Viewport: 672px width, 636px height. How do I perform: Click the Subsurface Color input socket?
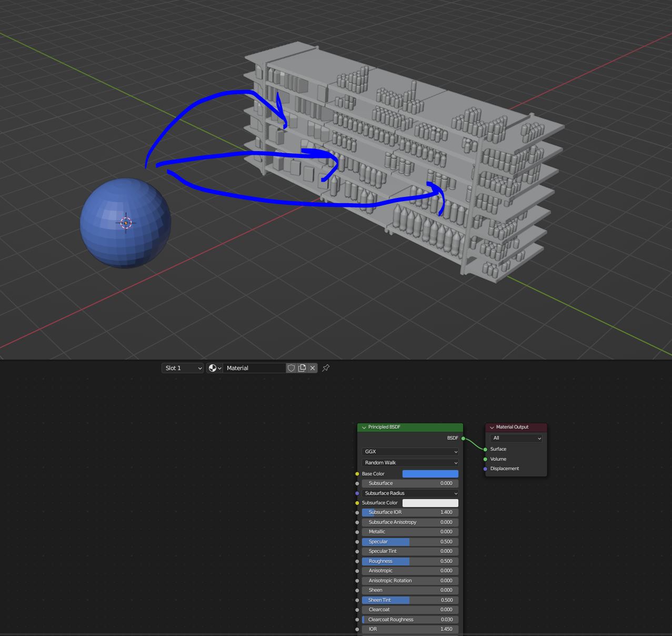(357, 503)
